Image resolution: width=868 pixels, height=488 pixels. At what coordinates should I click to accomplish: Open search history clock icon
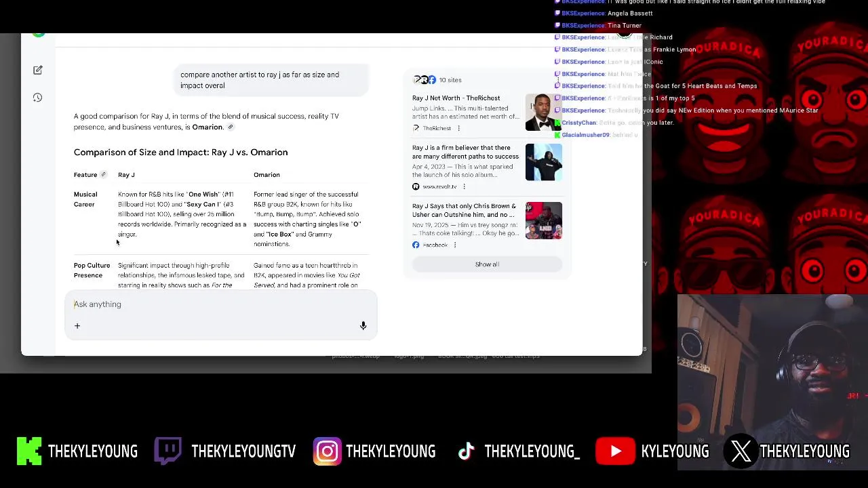pyautogui.click(x=38, y=98)
